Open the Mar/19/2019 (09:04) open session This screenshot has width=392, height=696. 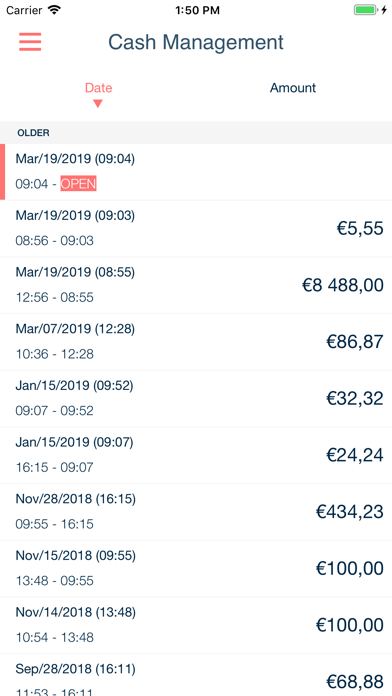click(196, 172)
